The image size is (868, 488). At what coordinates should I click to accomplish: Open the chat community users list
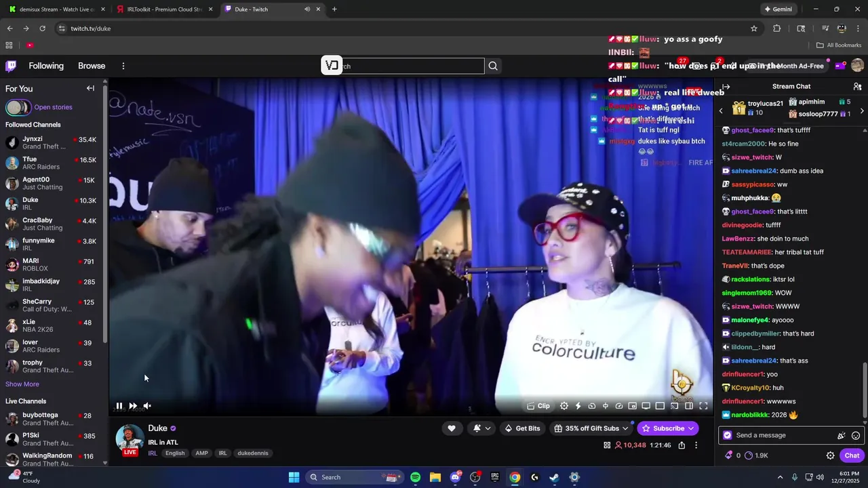coord(857,87)
